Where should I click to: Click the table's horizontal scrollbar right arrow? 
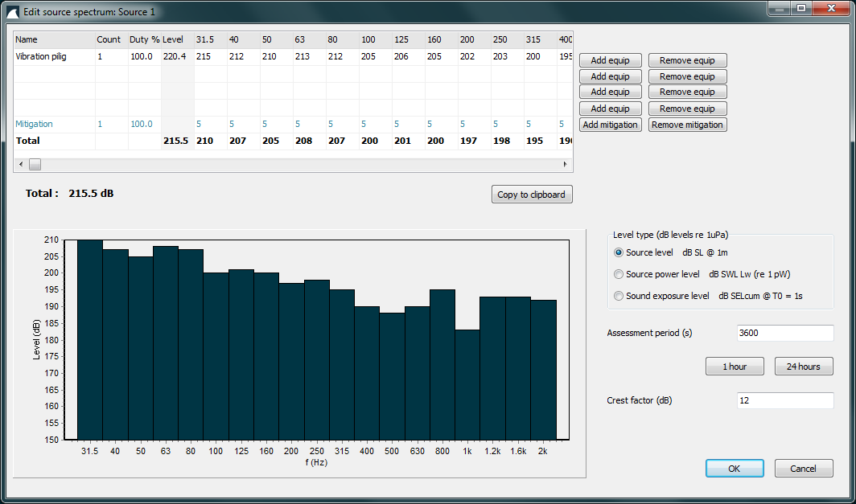tap(566, 163)
